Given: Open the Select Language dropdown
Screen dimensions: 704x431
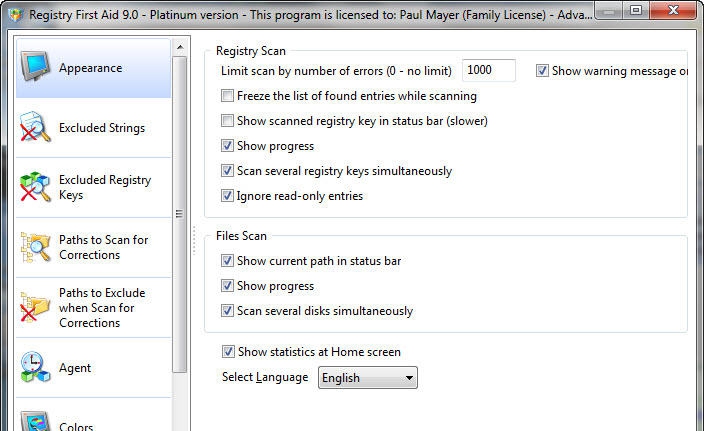Looking at the screenshot, I should [368, 378].
